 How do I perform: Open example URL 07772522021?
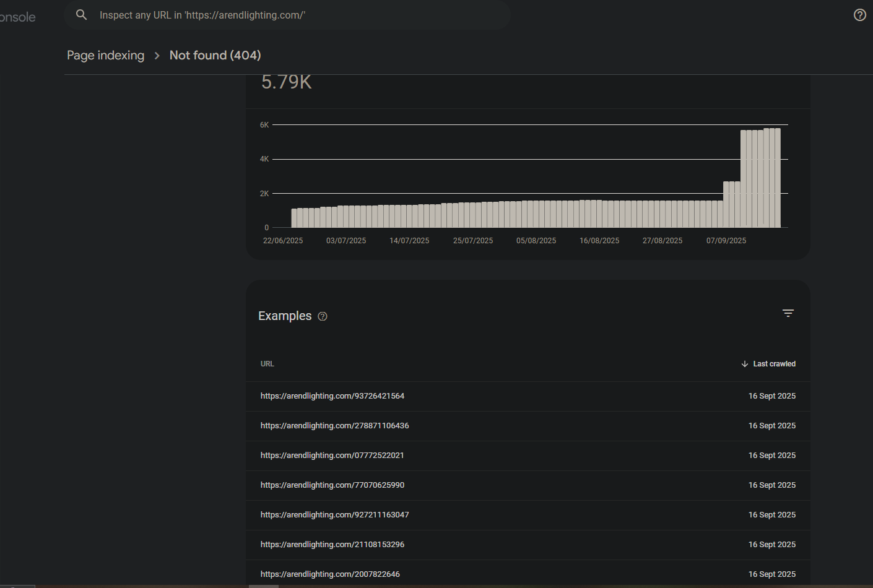(x=332, y=456)
